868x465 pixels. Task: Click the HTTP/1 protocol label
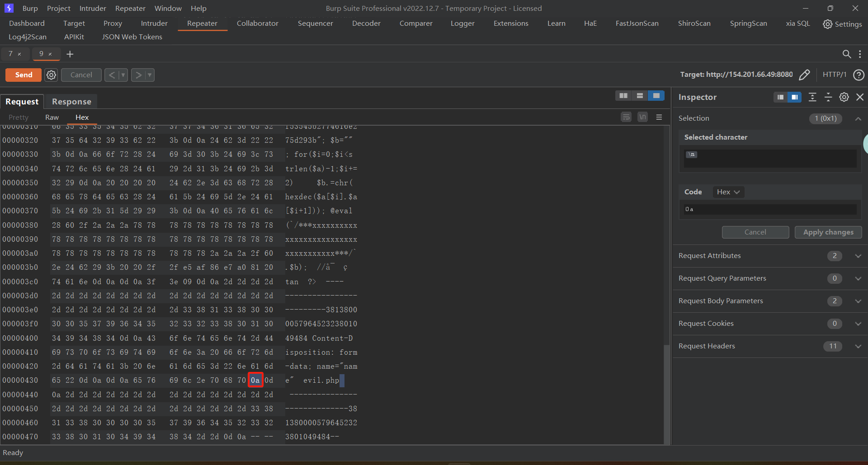[835, 75]
